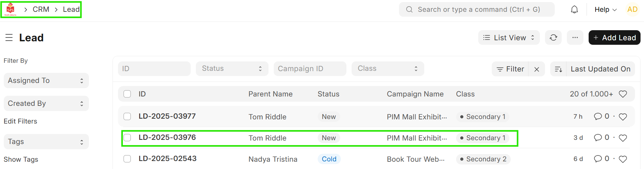Viewport: 644px width, 169px height.
Task: Click the home logo in breadcrumb
Action: pyautogui.click(x=11, y=9)
